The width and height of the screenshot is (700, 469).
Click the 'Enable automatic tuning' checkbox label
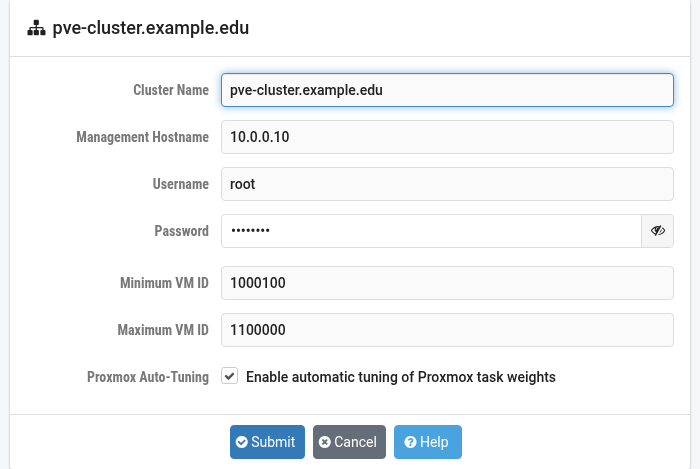tap(400, 377)
